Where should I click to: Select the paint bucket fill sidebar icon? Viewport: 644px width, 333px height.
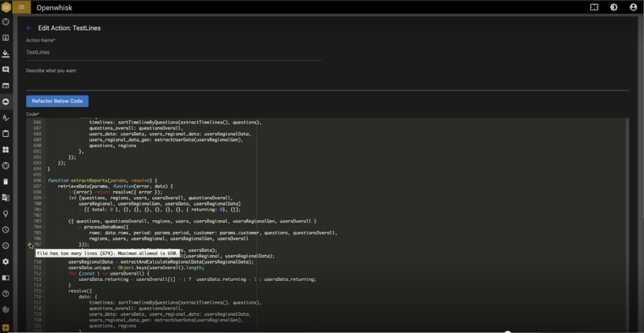(6, 54)
